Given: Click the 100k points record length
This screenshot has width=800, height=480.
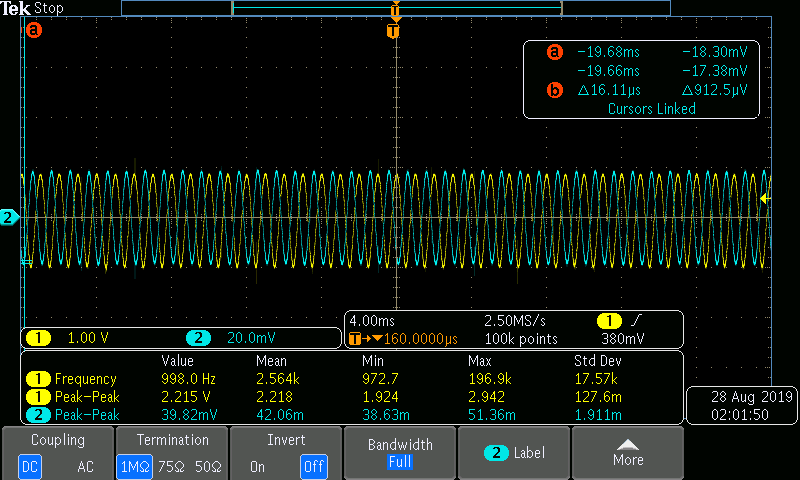Looking at the screenshot, I should 520,339.
